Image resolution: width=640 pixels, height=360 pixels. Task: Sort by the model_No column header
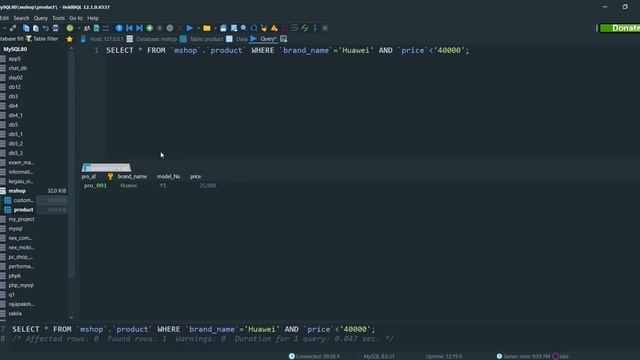tap(168, 176)
